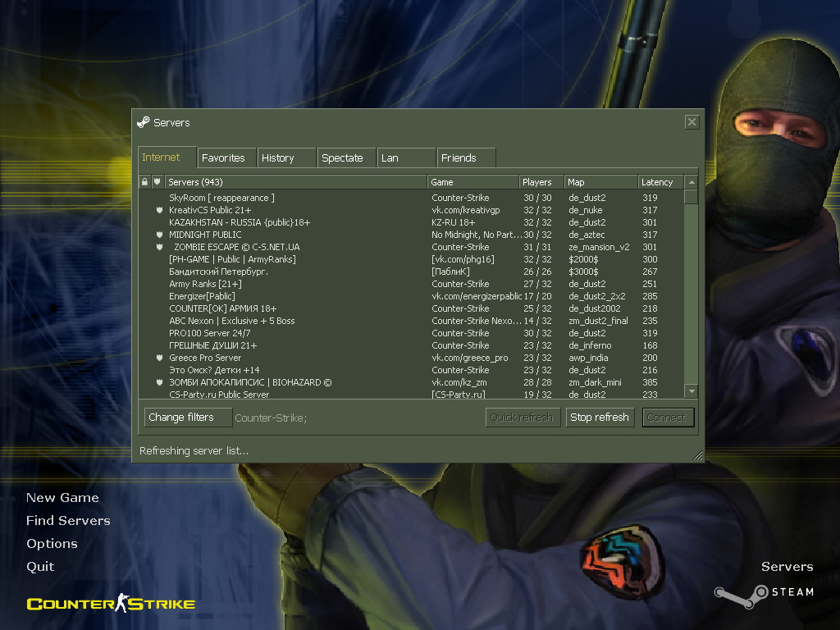The height and width of the screenshot is (630, 840).
Task: Sort list by Players column header
Action: click(x=541, y=182)
